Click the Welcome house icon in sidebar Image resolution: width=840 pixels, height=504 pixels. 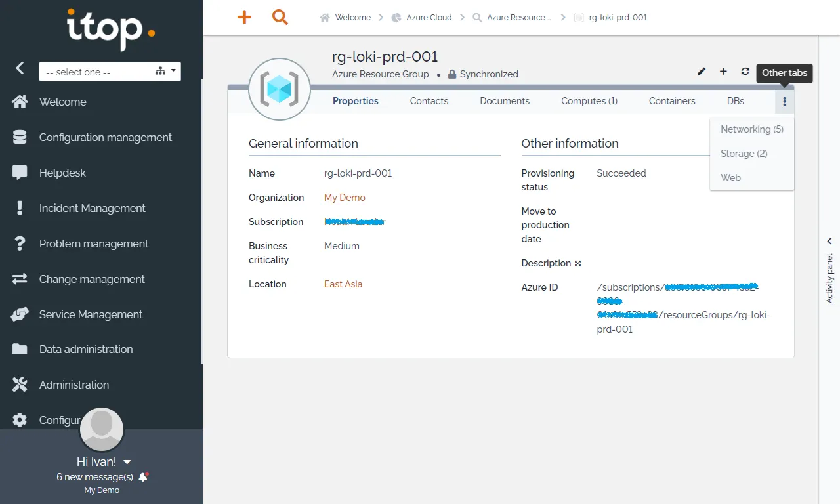click(x=20, y=102)
